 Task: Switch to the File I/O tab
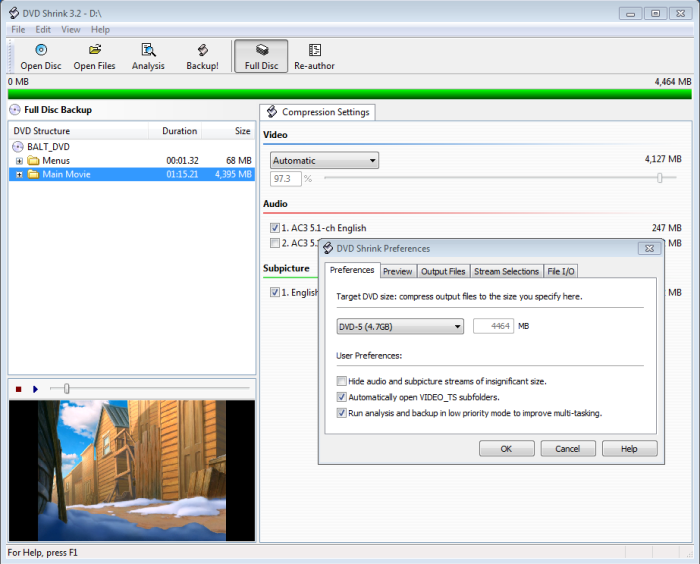(x=561, y=272)
